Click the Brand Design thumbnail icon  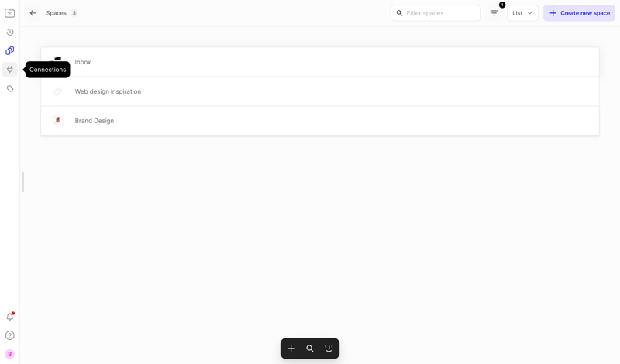[x=57, y=121]
